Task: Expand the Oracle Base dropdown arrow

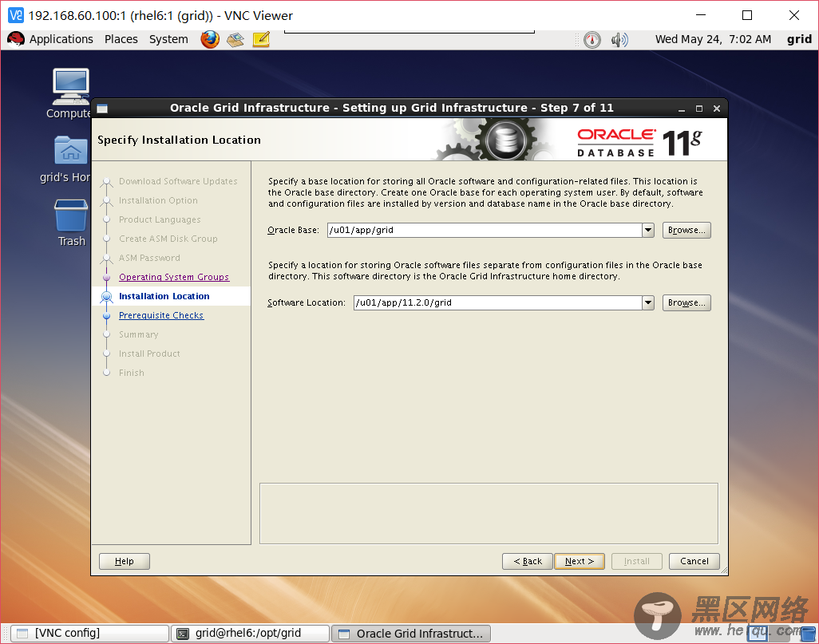Action: pyautogui.click(x=647, y=230)
